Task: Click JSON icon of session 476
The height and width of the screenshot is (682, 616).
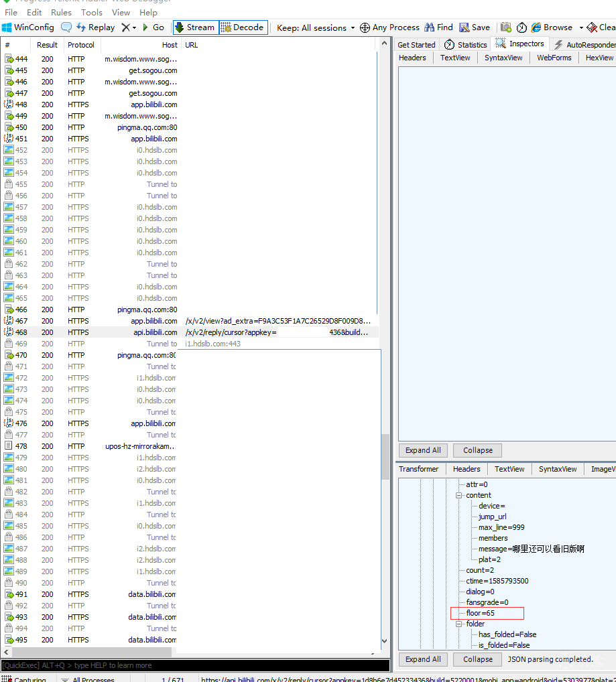Action: [8, 423]
